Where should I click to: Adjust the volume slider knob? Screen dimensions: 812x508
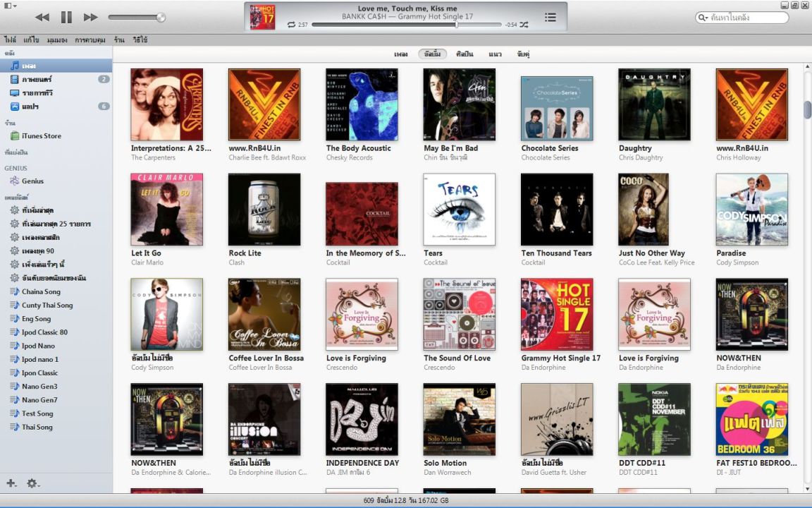[161, 18]
